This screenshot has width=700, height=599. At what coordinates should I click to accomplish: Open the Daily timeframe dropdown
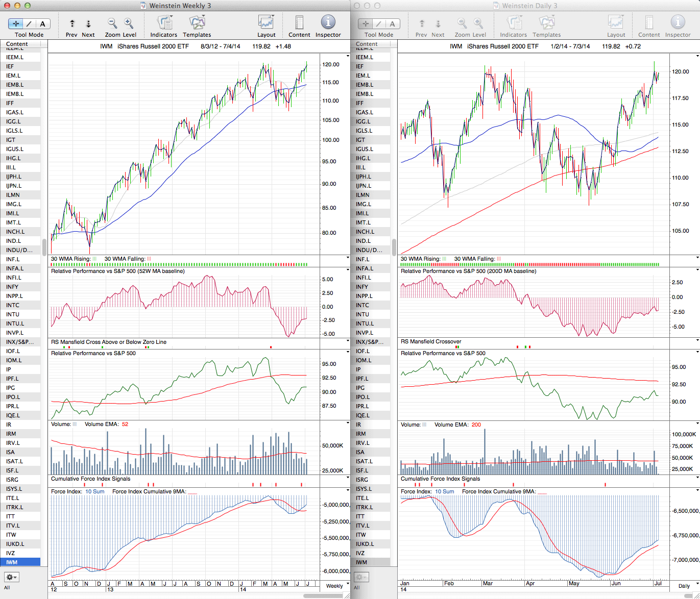[687, 586]
